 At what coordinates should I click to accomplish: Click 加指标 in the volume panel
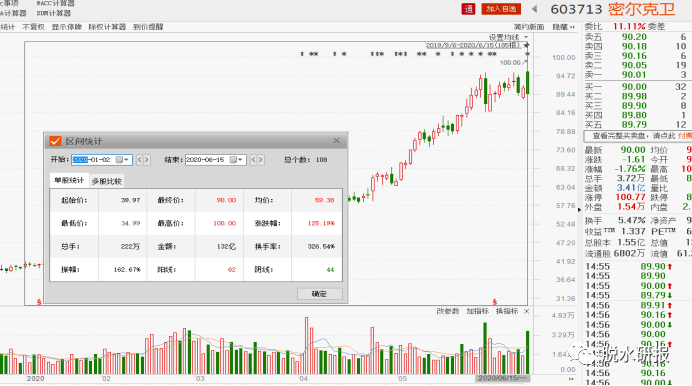pos(478,311)
